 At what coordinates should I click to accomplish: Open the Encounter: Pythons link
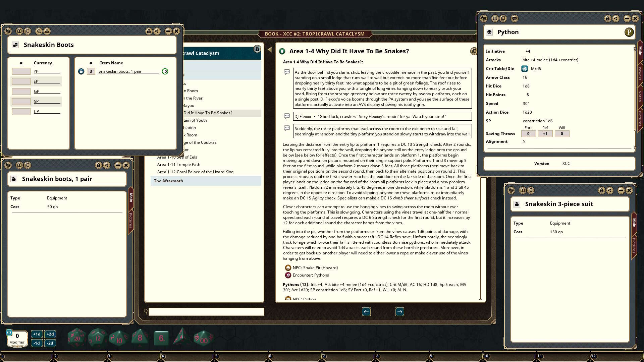pos(311,275)
